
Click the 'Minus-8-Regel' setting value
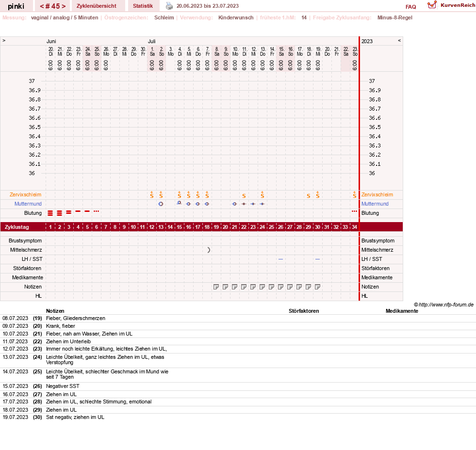[x=394, y=17]
